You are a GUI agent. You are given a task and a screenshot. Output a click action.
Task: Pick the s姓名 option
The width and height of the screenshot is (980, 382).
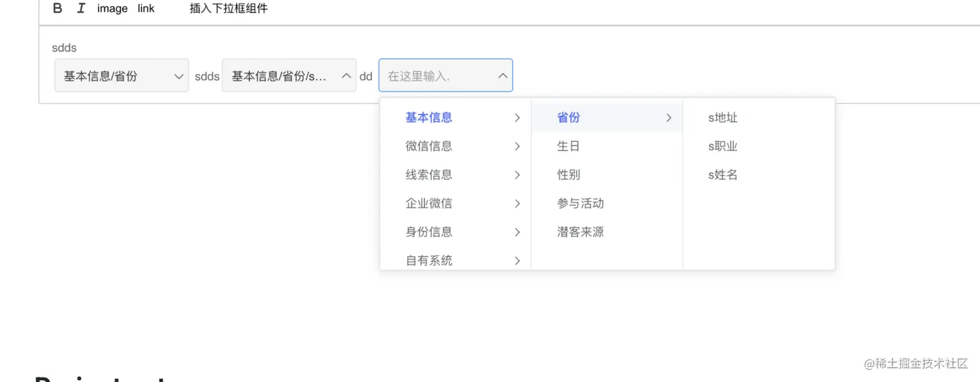click(x=723, y=175)
